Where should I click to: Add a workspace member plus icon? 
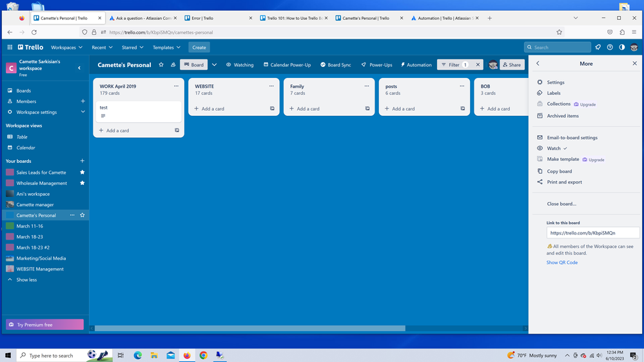pyautogui.click(x=83, y=101)
